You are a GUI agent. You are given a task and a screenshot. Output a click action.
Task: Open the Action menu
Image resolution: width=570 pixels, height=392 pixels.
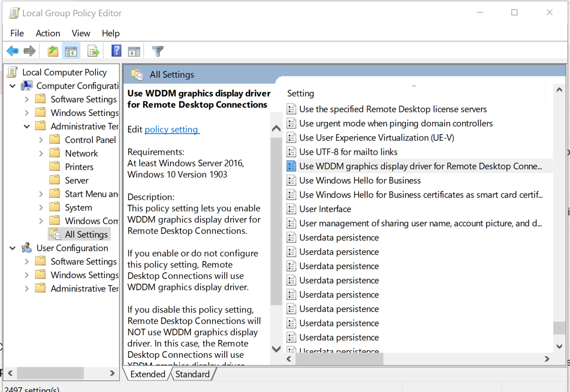tap(48, 33)
